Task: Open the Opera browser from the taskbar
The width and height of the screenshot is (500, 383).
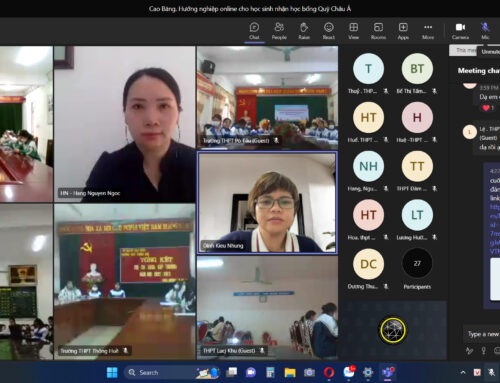Action: click(329, 372)
